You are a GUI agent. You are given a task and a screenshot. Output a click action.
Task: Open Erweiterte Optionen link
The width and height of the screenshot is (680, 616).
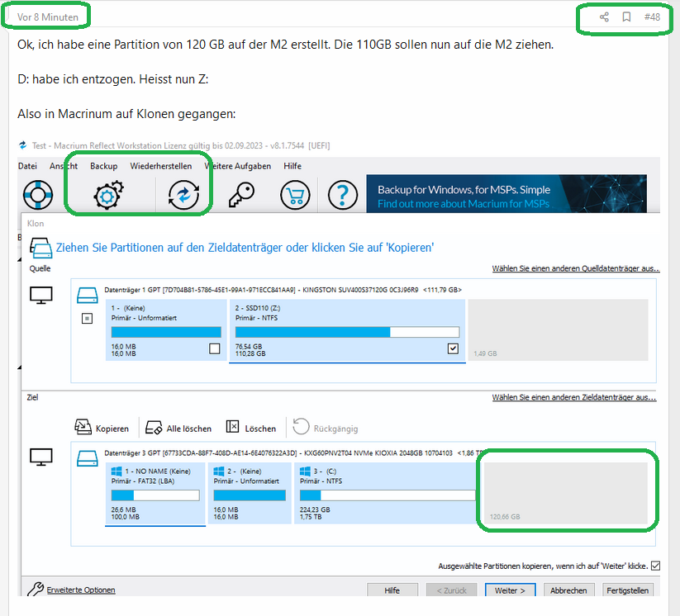(81, 590)
